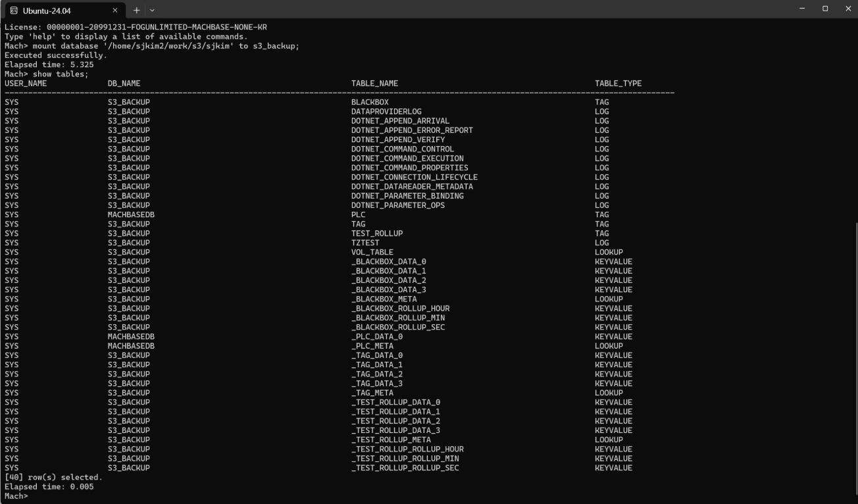
Task: Open a new terminal tab with plus
Action: pyautogui.click(x=137, y=11)
